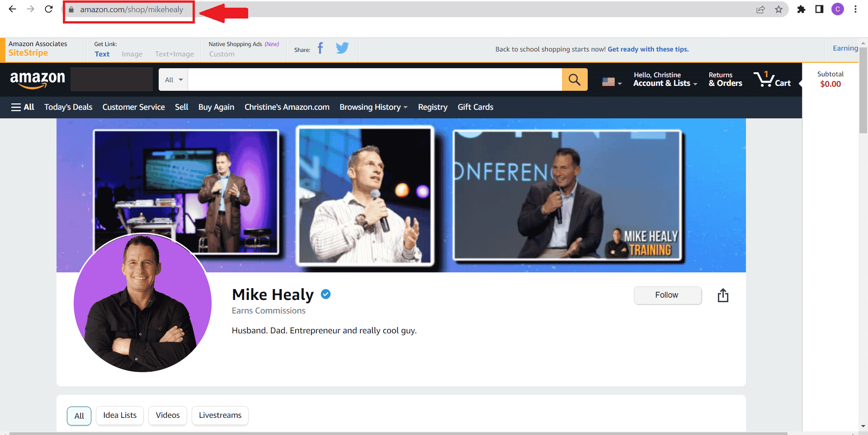This screenshot has width=868, height=435.
Task: Click the address bar URL amazon.com/shop/mikehealy
Action: pos(132,9)
